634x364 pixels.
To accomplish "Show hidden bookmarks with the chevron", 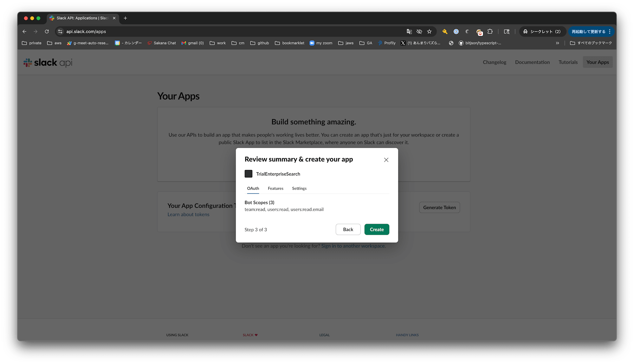I will pos(557,43).
